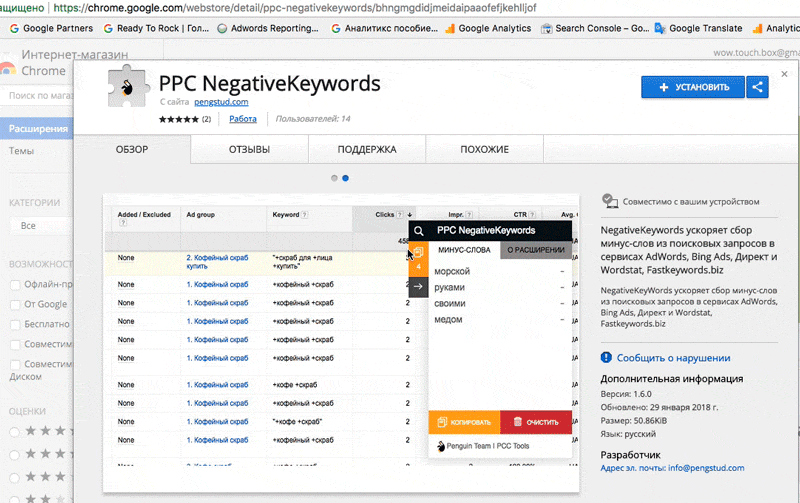
Task: Open the Google Translate bookmark
Action: [x=698, y=29]
